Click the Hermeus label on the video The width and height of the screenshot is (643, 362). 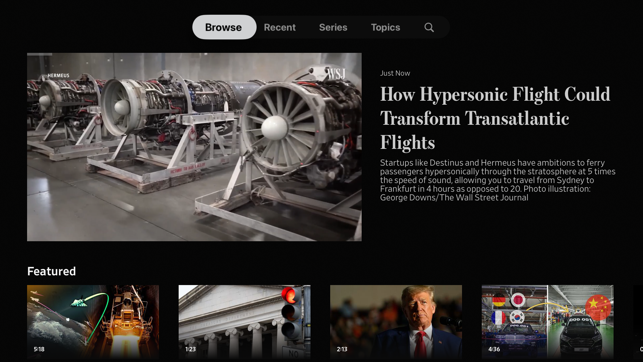(58, 76)
